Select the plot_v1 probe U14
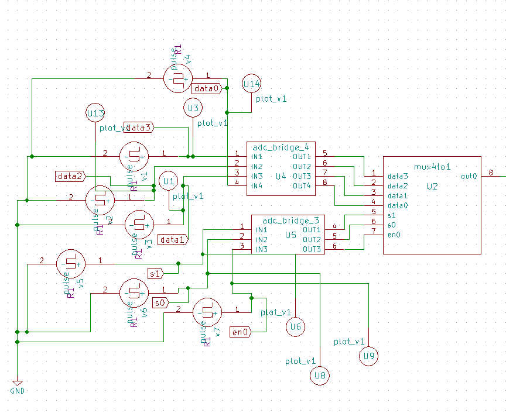Viewport: 506px width, 420px height. [251, 84]
